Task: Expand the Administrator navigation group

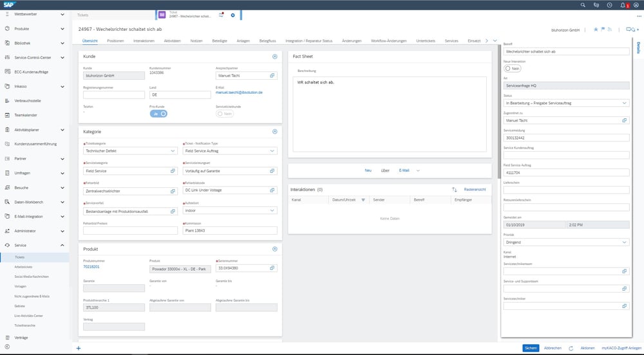Action: [62, 231]
